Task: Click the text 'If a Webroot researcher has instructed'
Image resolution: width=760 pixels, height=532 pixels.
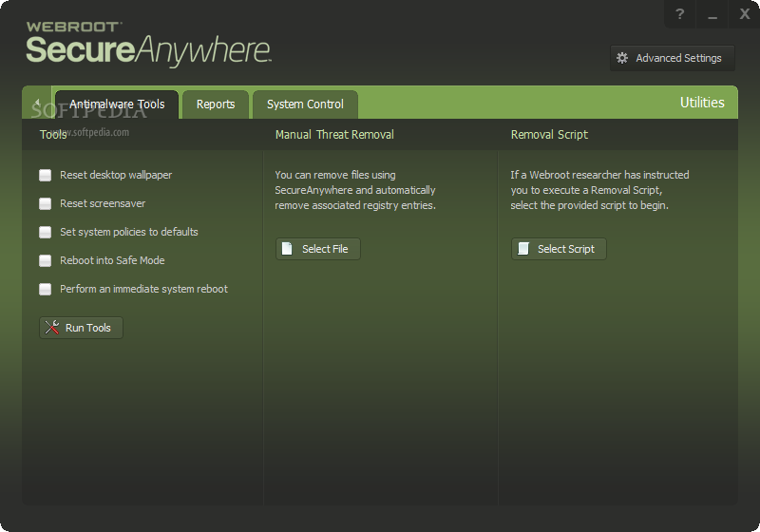Action: click(x=599, y=175)
